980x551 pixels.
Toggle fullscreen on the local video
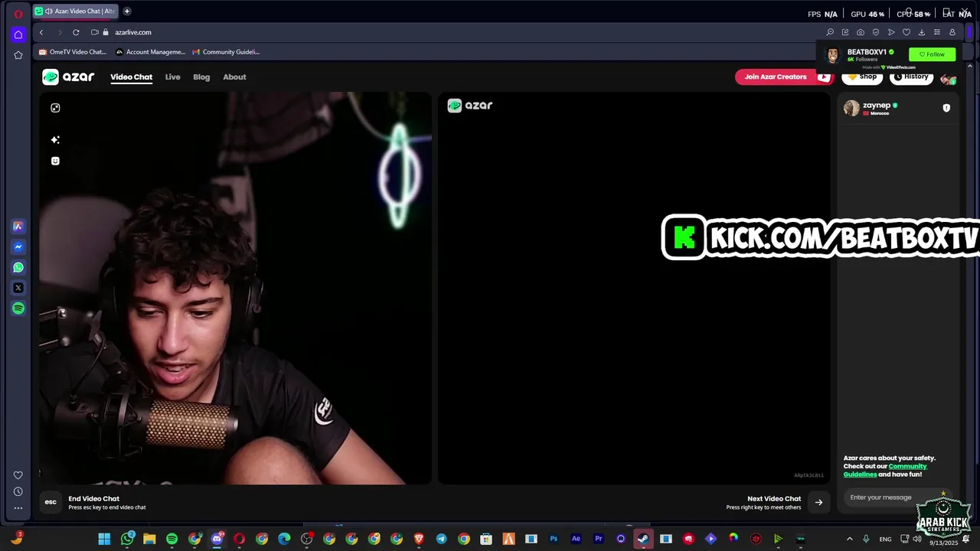tap(55, 108)
